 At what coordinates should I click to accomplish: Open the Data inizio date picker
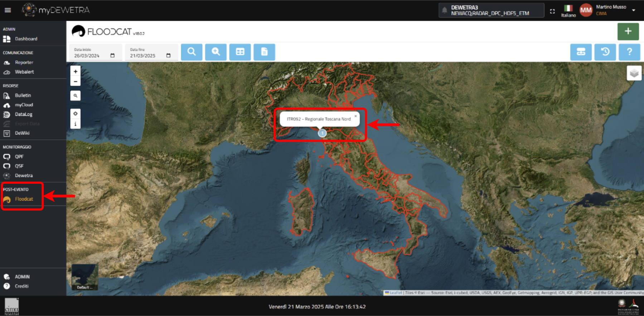(112, 56)
